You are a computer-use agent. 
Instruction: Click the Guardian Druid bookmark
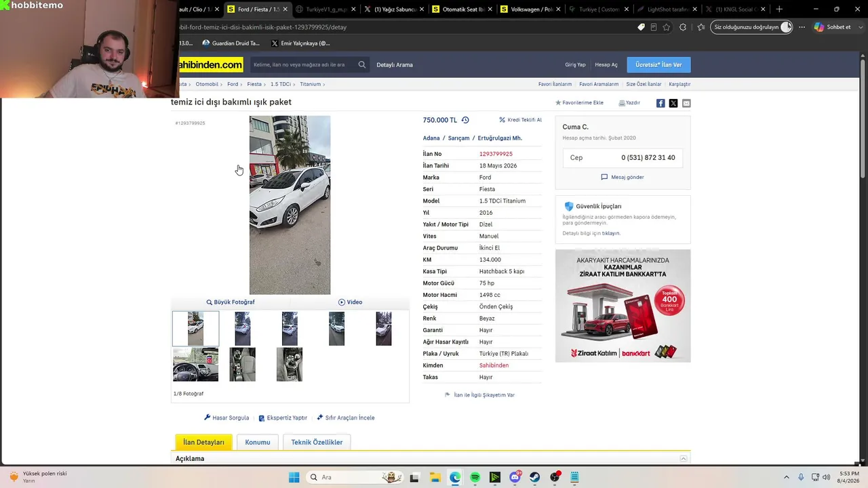(x=231, y=43)
